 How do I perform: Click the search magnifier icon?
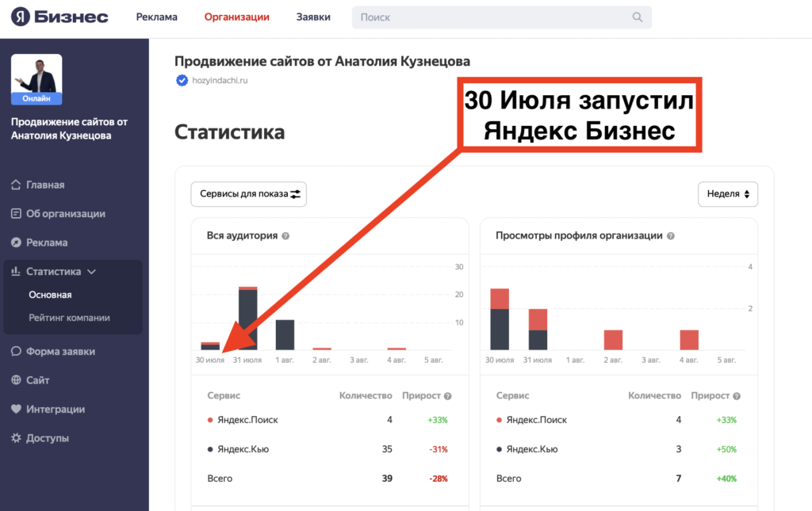click(x=638, y=17)
